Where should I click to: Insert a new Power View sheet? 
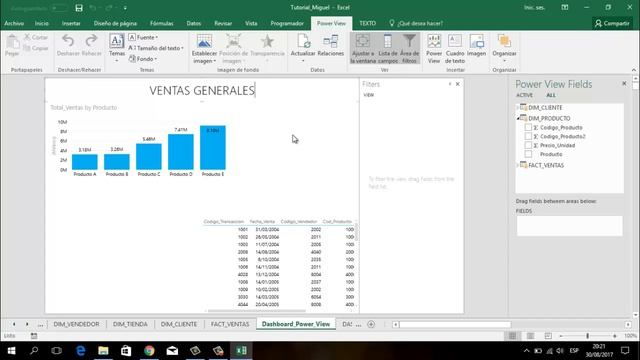pos(434,49)
